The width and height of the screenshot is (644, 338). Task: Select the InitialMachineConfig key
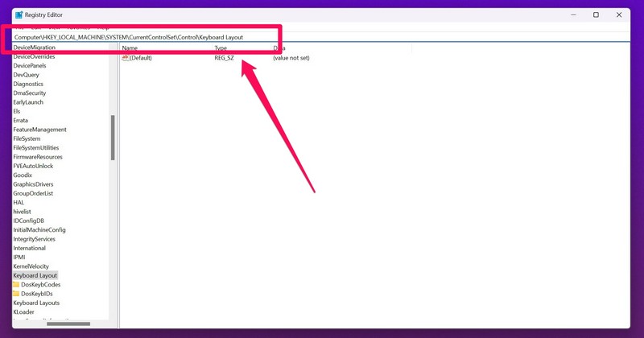39,229
